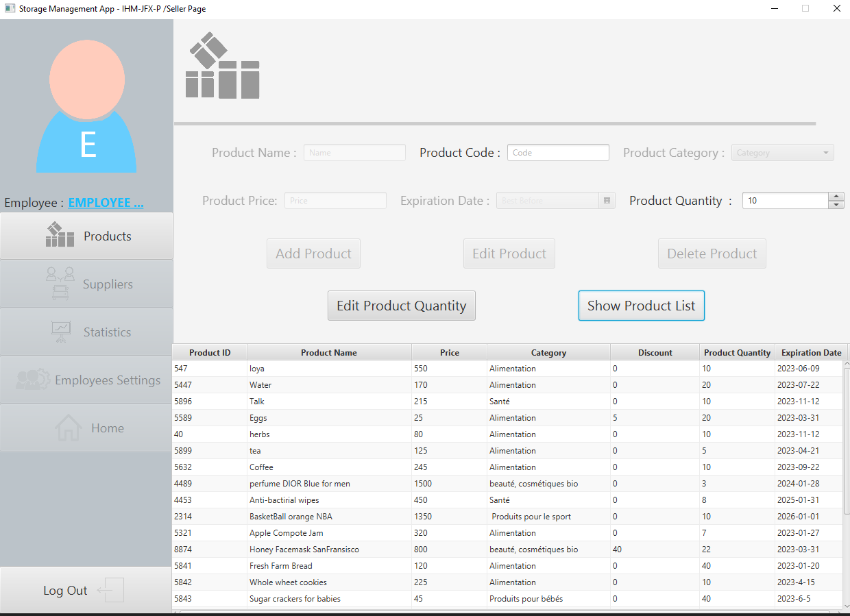The width and height of the screenshot is (850, 616).
Task: Open the Product Category dropdown
Action: tap(782, 152)
